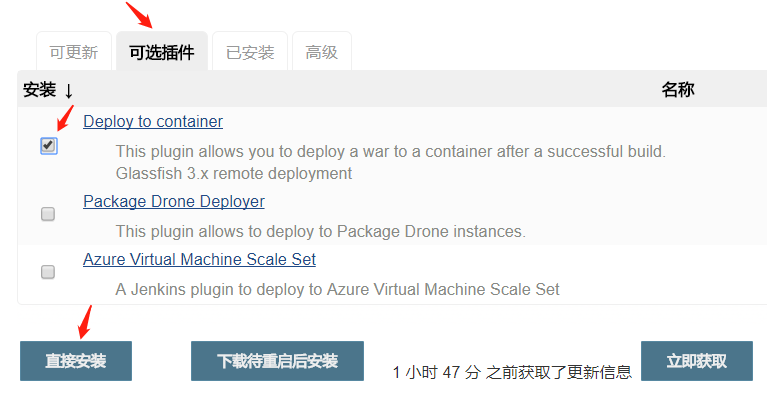Sort by the 名称 column header

click(678, 90)
